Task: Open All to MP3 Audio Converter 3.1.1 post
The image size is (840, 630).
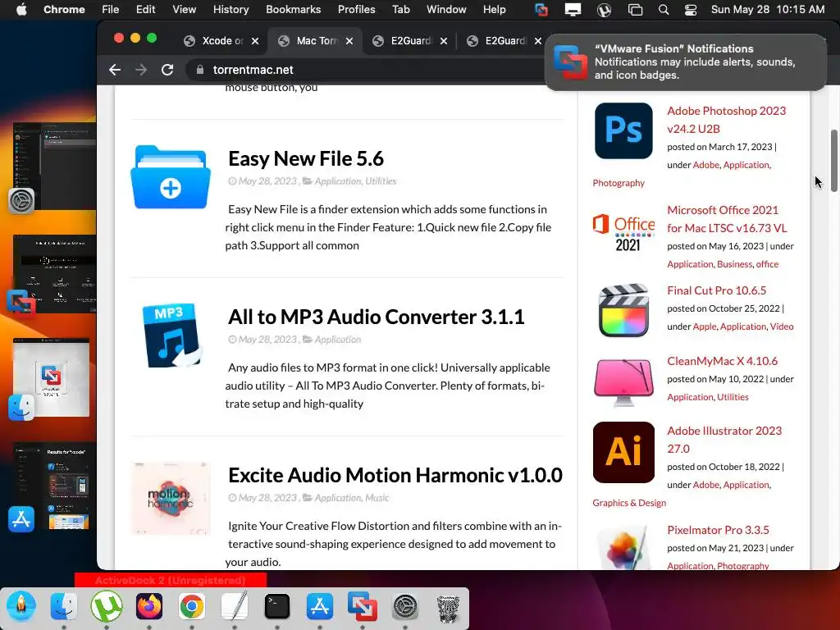Action: (376, 317)
